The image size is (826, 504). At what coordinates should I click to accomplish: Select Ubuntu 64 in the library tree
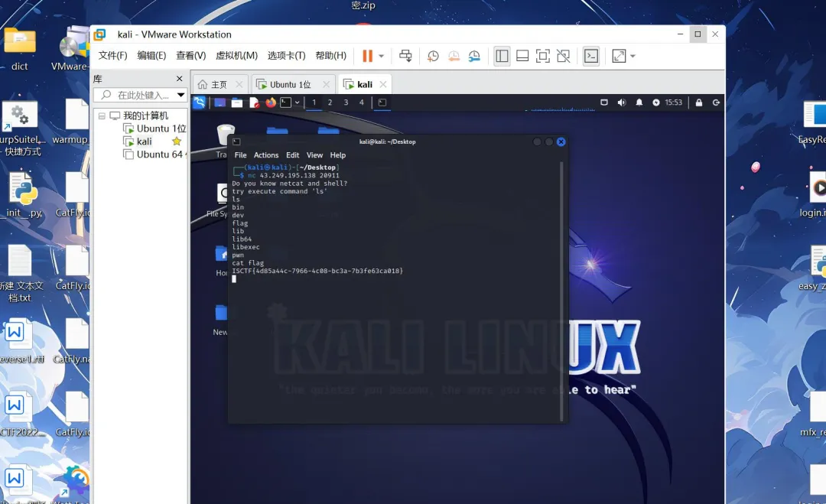(154, 154)
